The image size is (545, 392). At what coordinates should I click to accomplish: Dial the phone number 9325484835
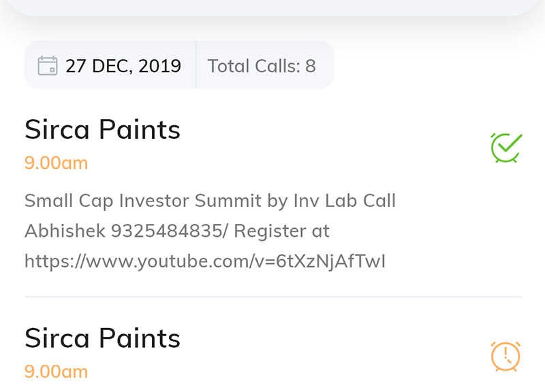(x=167, y=231)
